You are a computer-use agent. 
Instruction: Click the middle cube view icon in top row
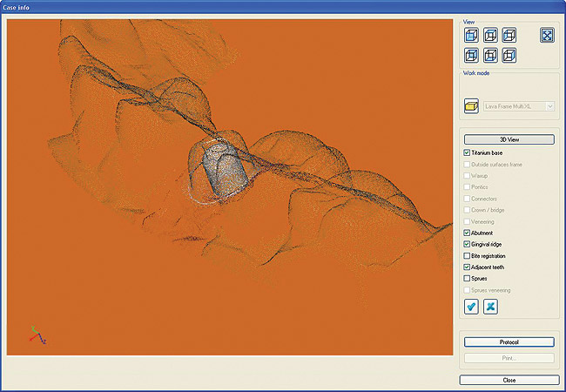pos(490,36)
